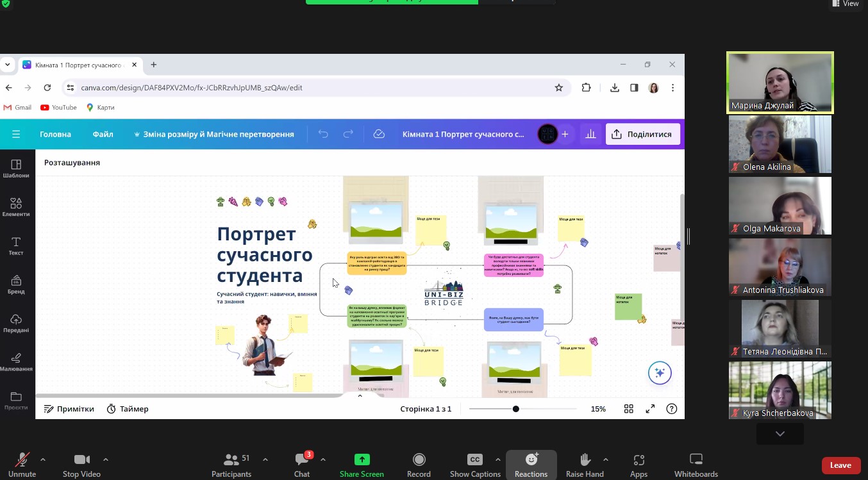Unmute the microphone in Zoom

point(22,465)
